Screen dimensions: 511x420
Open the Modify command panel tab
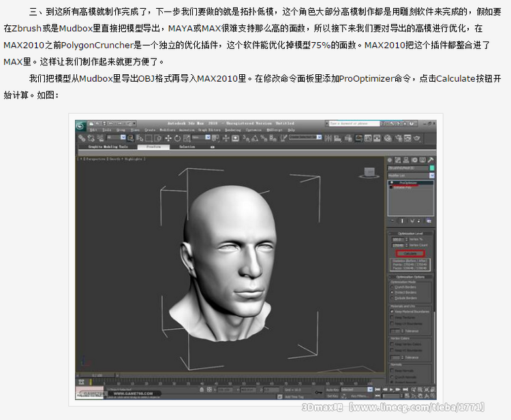tap(398, 160)
